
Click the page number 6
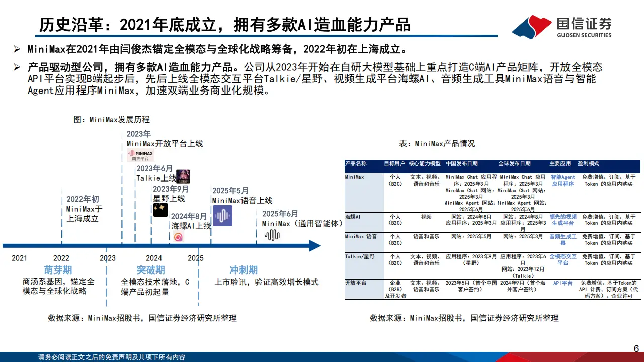[x=636, y=348]
